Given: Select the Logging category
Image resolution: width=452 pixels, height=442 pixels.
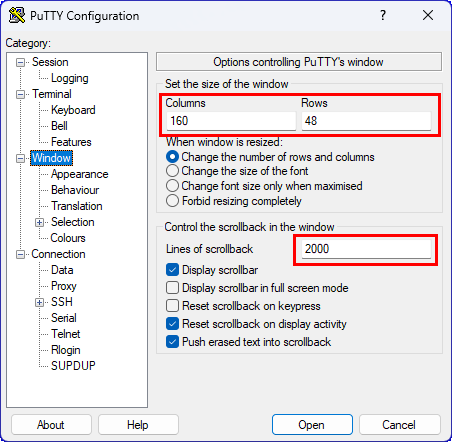Looking at the screenshot, I should [x=70, y=78].
